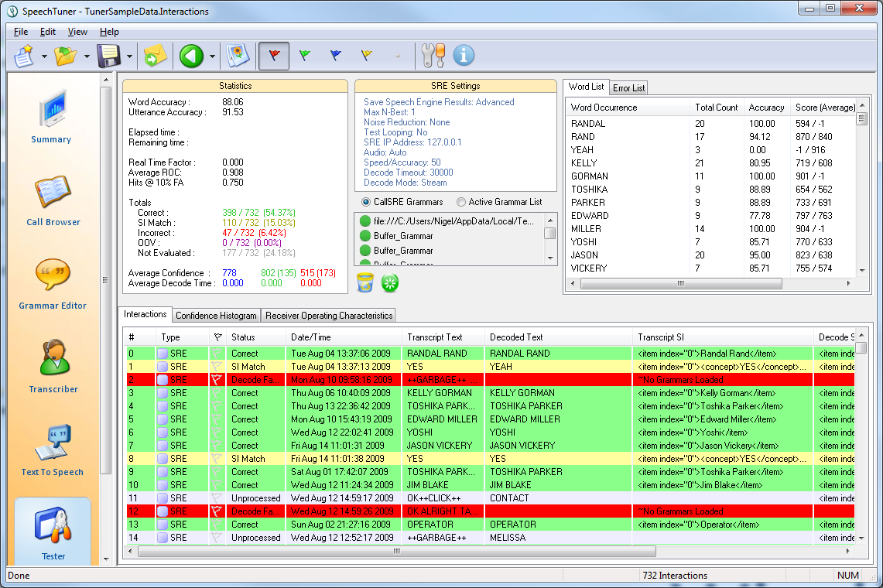The width and height of the screenshot is (883, 588).
Task: Switch to the Confidence Histogram tab
Action: 216,316
